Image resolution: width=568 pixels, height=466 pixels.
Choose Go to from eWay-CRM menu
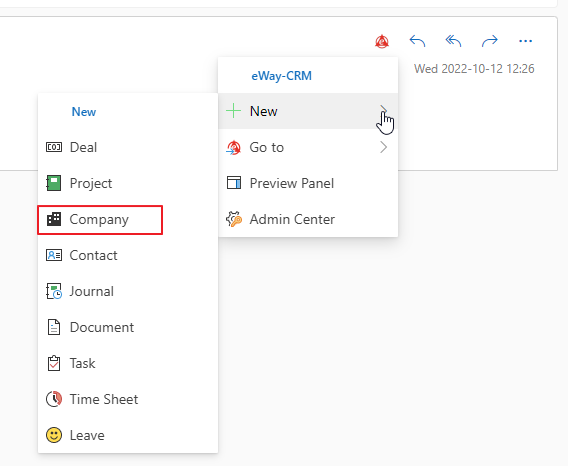pos(308,147)
